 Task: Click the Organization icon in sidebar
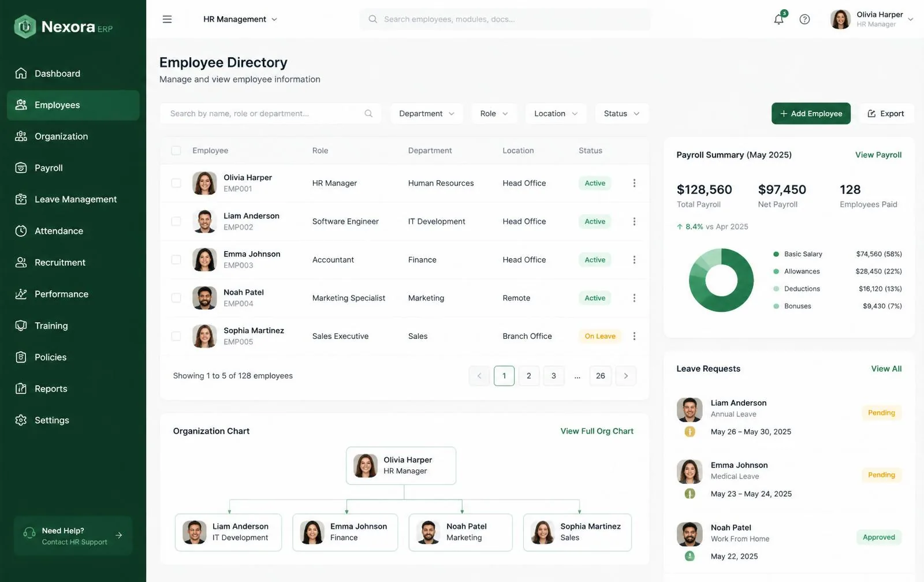(x=21, y=136)
